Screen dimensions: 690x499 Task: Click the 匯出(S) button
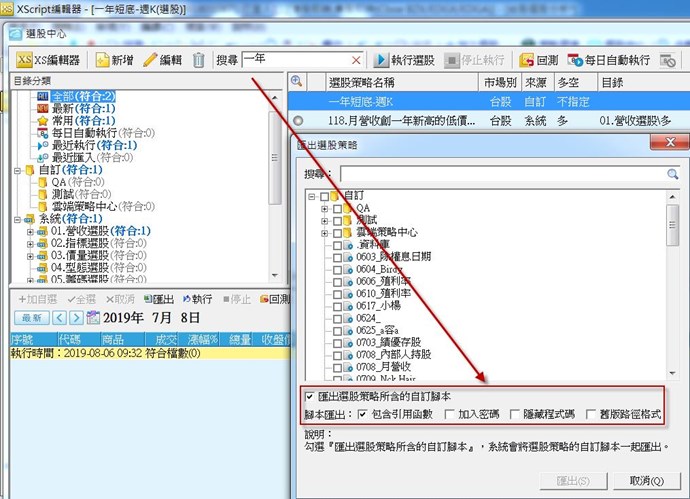(x=573, y=481)
